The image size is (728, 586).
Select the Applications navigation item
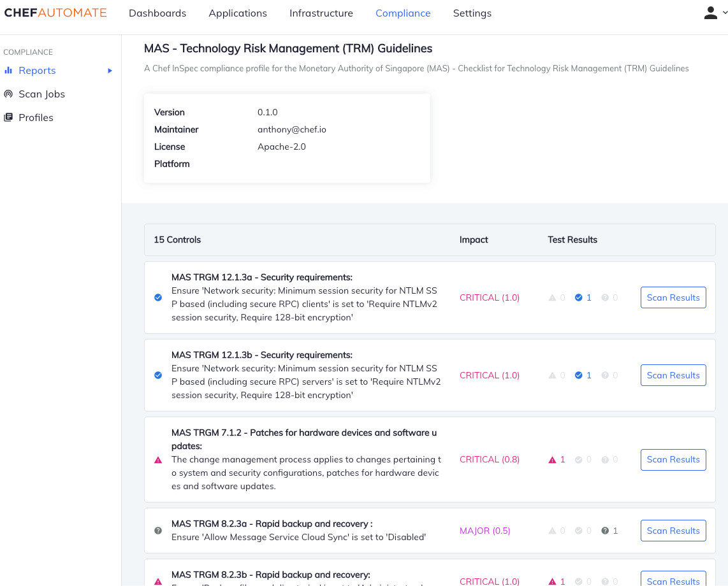pyautogui.click(x=238, y=13)
